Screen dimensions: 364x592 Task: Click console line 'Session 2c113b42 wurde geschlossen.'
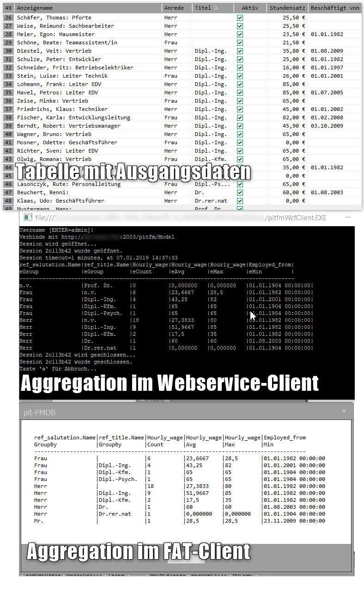point(76,362)
